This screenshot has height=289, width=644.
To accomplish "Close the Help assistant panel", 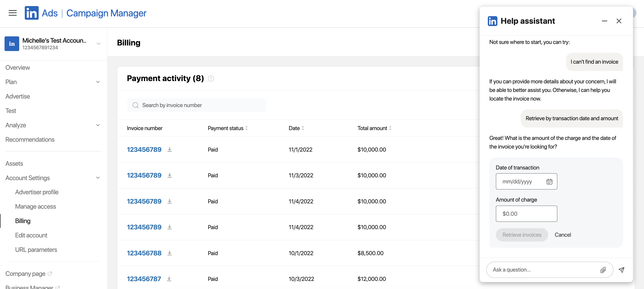I will pyautogui.click(x=619, y=21).
